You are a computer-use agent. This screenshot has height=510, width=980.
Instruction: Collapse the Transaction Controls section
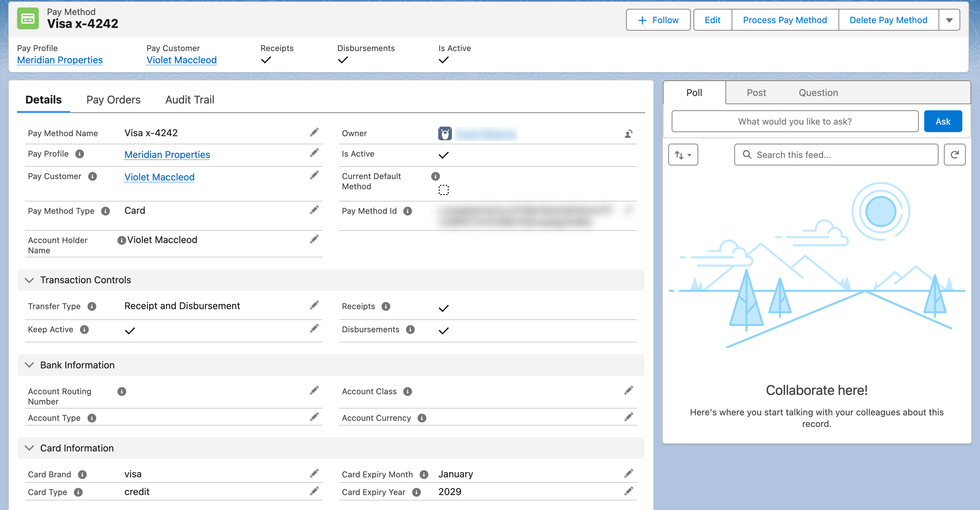click(29, 280)
